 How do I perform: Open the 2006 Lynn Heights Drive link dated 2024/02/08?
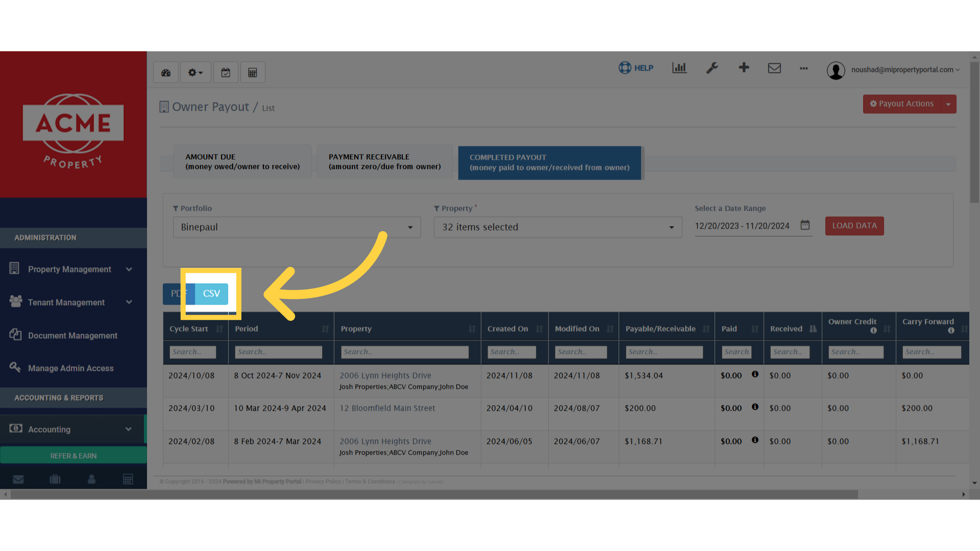(x=385, y=441)
